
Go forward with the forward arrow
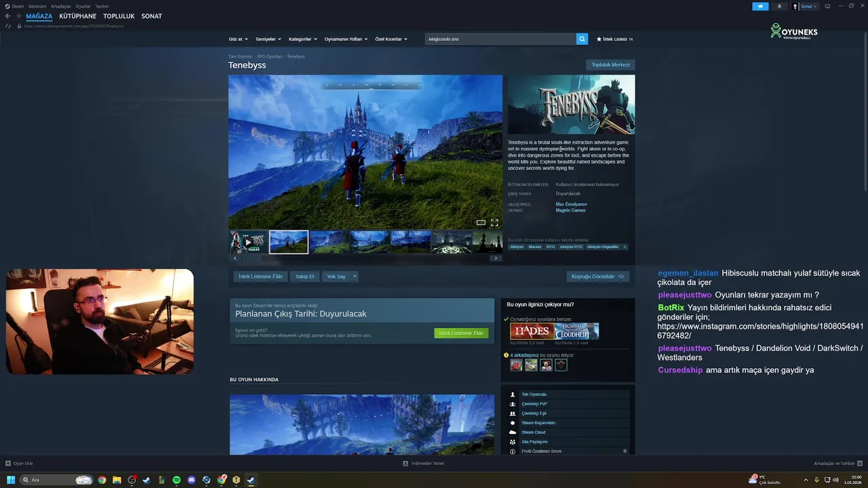tap(18, 16)
